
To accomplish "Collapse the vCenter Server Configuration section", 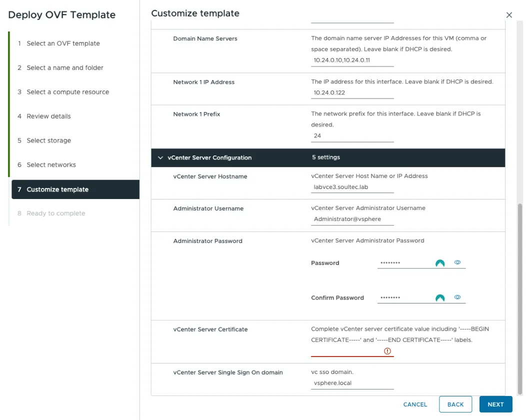I will (160, 157).
